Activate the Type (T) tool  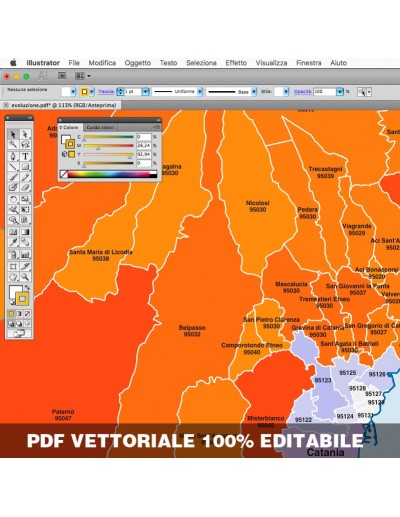click(x=25, y=156)
